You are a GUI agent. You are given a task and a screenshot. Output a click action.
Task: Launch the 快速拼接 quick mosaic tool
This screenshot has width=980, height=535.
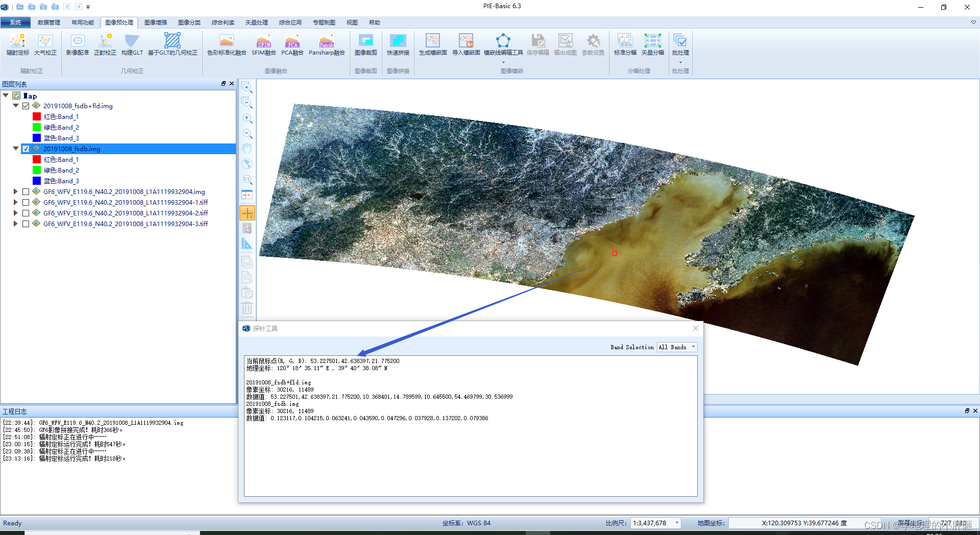[x=398, y=44]
